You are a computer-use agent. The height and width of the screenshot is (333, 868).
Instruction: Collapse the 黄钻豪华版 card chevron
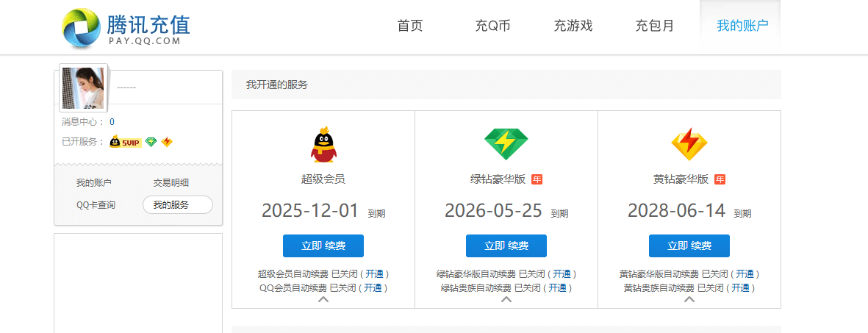[x=689, y=299]
